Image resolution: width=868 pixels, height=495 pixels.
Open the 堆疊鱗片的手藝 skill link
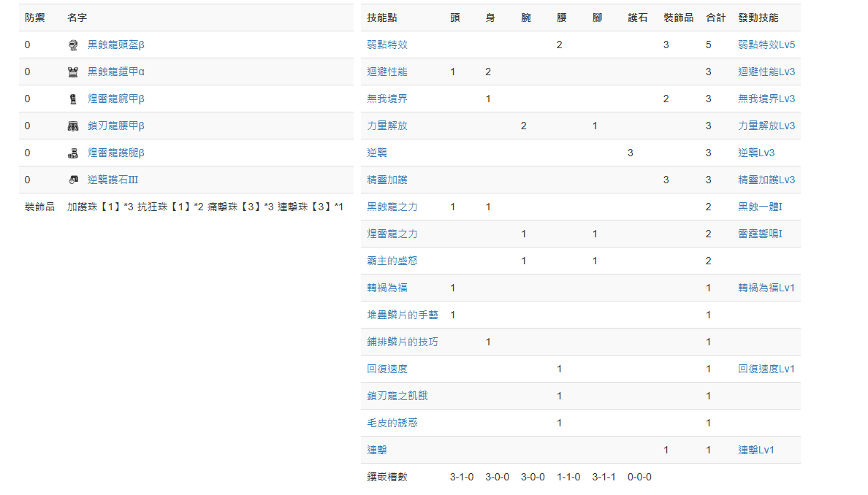pos(403,315)
